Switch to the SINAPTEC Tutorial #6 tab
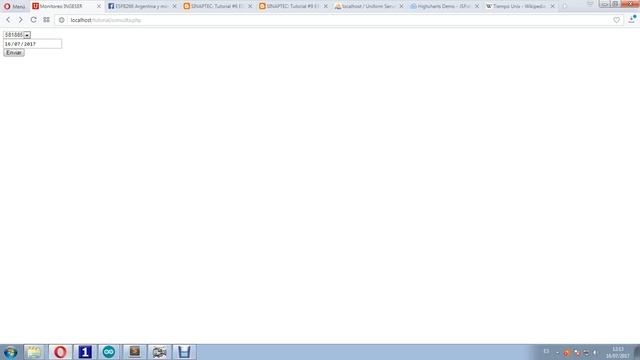 [217, 6]
